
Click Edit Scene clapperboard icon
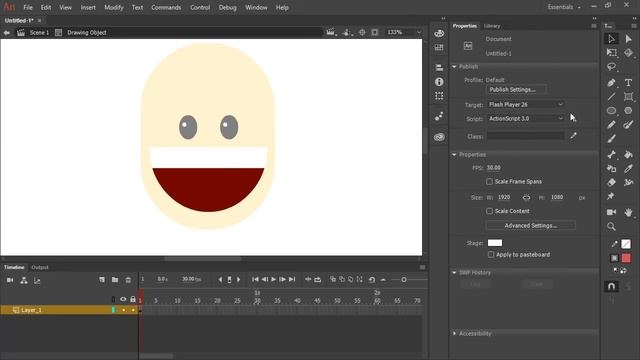331,32
